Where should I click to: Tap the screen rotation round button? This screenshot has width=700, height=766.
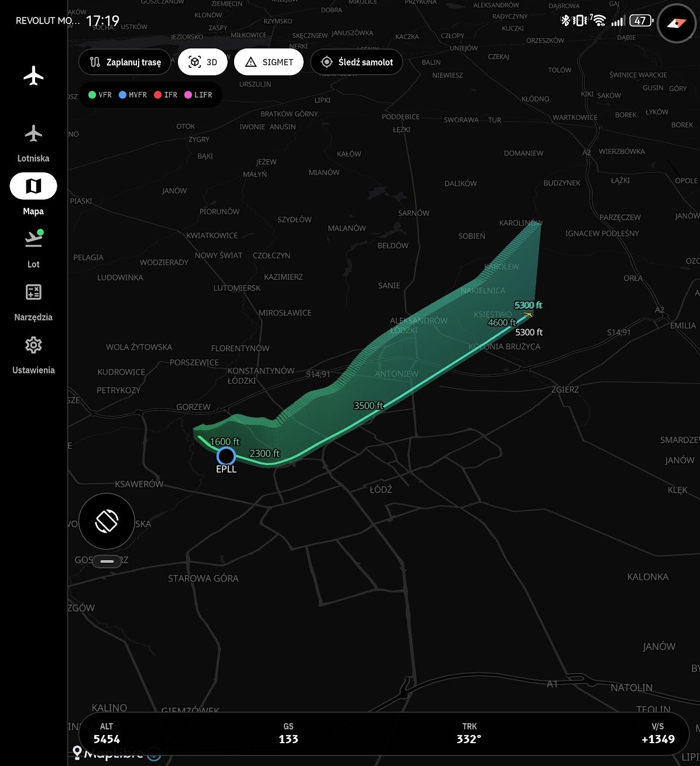(107, 521)
